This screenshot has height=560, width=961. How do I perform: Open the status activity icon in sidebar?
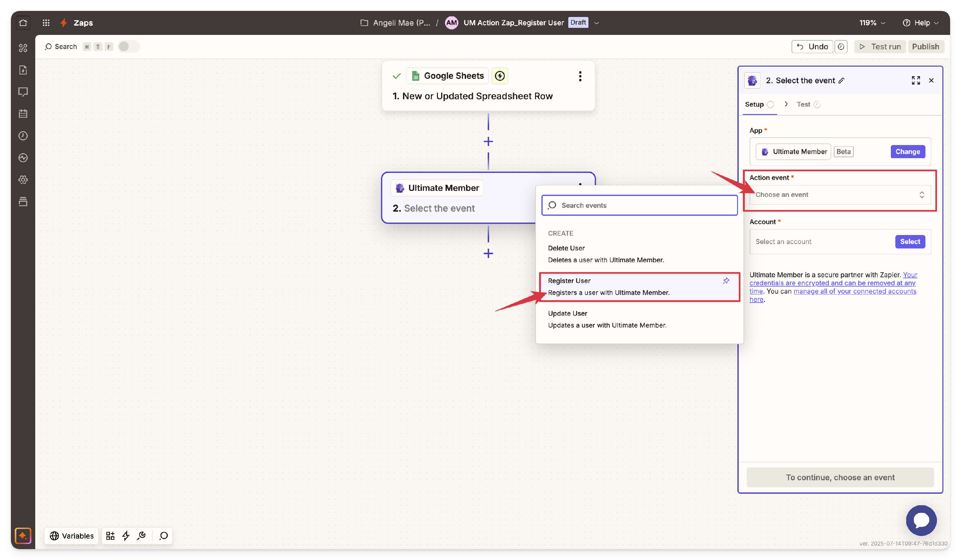[23, 158]
